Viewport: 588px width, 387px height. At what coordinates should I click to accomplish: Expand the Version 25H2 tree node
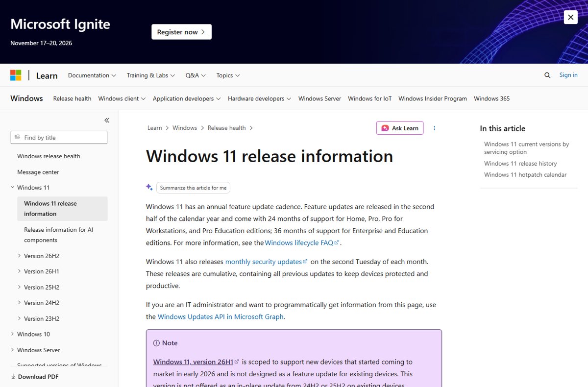pos(19,287)
